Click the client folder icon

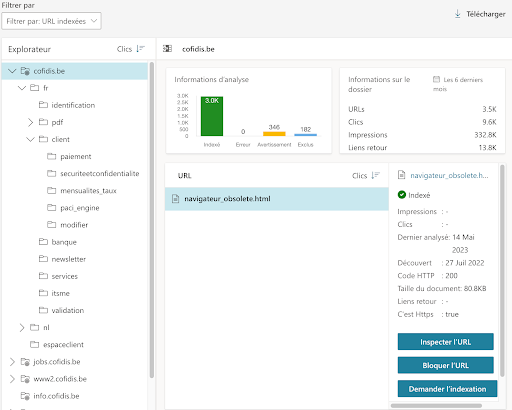(x=43, y=139)
